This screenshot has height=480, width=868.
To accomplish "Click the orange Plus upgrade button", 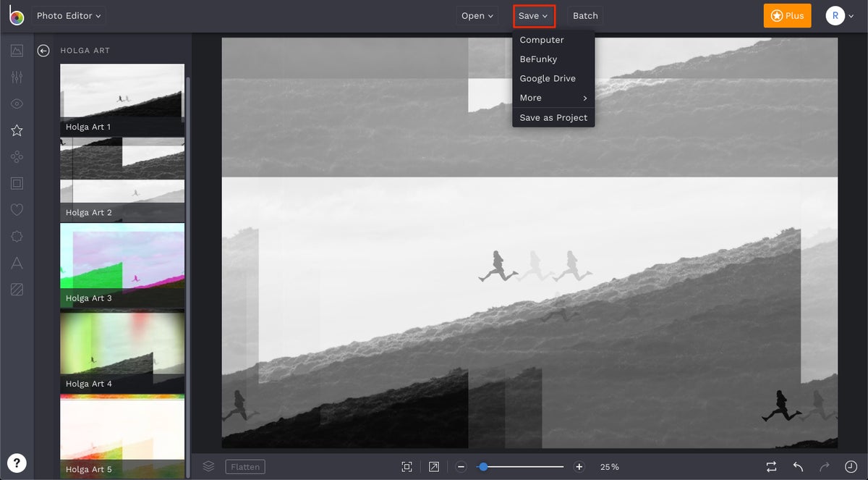I will click(x=787, y=15).
